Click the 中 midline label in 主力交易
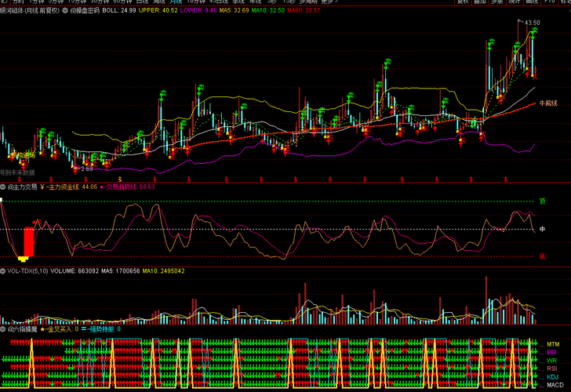 541,228
